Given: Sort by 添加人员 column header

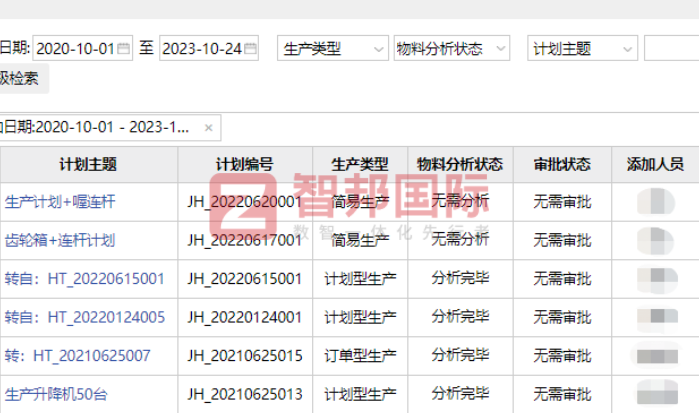Looking at the screenshot, I should coord(655,165).
